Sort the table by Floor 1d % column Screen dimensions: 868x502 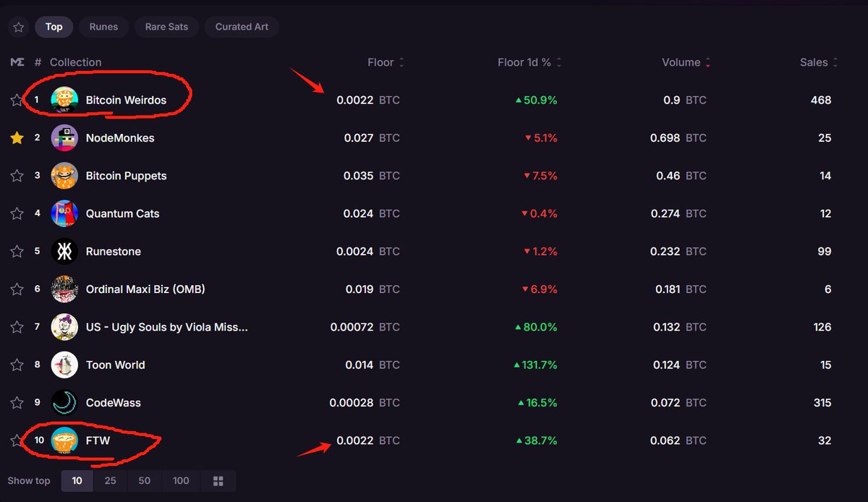pyautogui.click(x=529, y=62)
